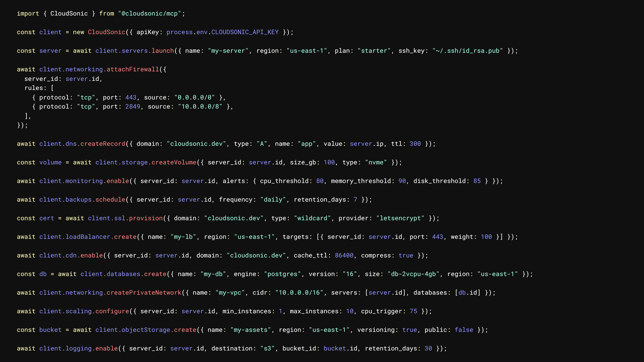644x362 pixels.
Task: Click the cert variable declaration name
Action: pos(47,218)
